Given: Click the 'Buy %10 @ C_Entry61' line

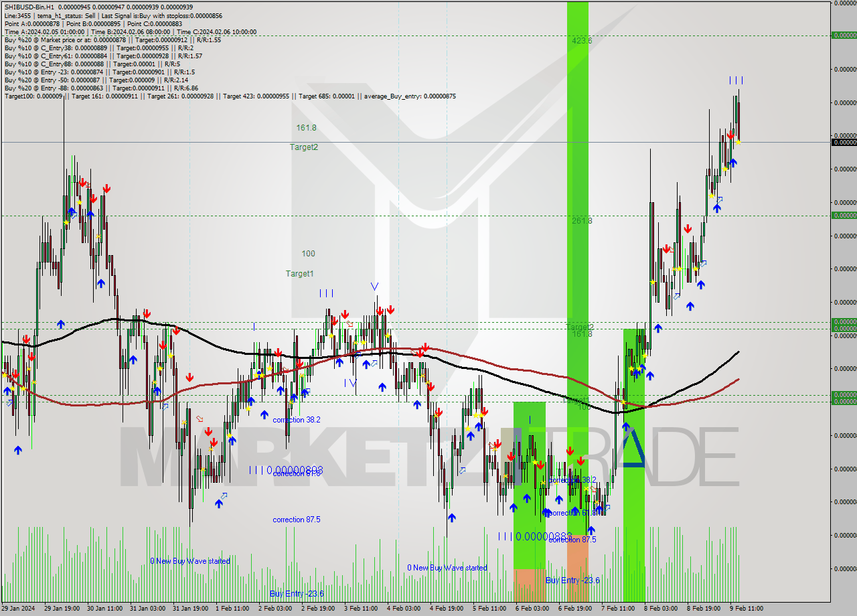Looking at the screenshot, I should (x=103, y=56).
